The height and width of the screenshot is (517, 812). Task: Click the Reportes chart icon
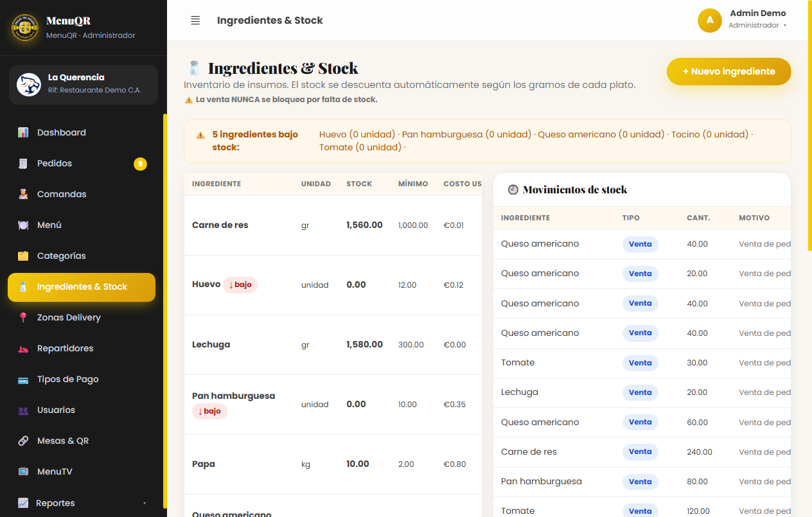[23, 503]
